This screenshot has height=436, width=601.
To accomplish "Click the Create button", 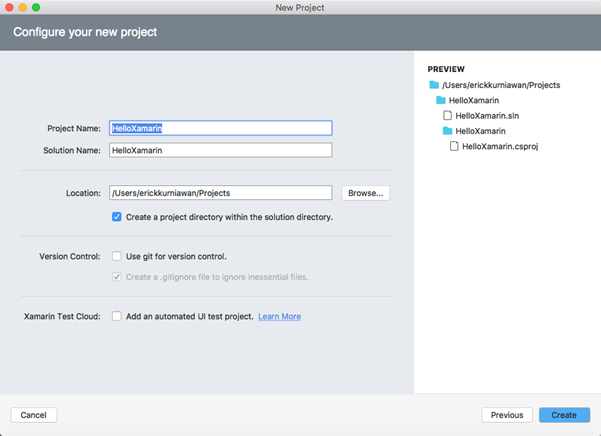I will pos(563,414).
